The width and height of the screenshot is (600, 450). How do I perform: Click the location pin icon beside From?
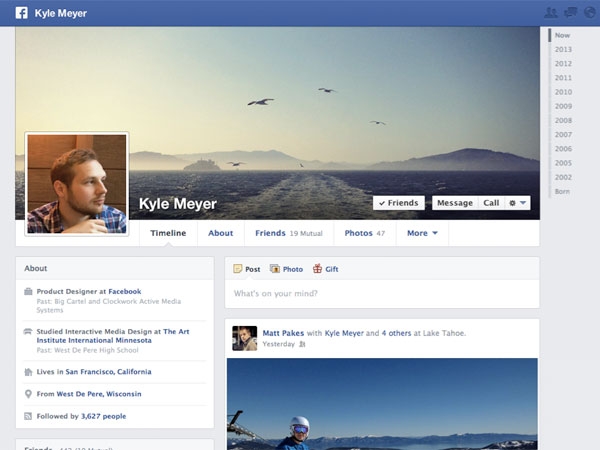28,394
